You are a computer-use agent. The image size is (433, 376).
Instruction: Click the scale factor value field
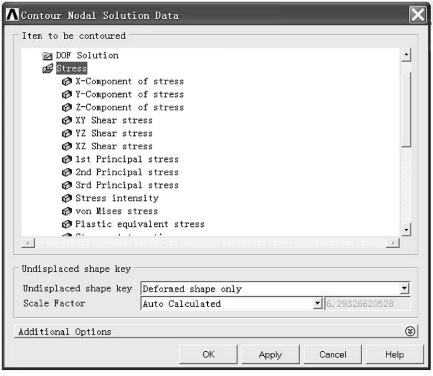pos(367,304)
